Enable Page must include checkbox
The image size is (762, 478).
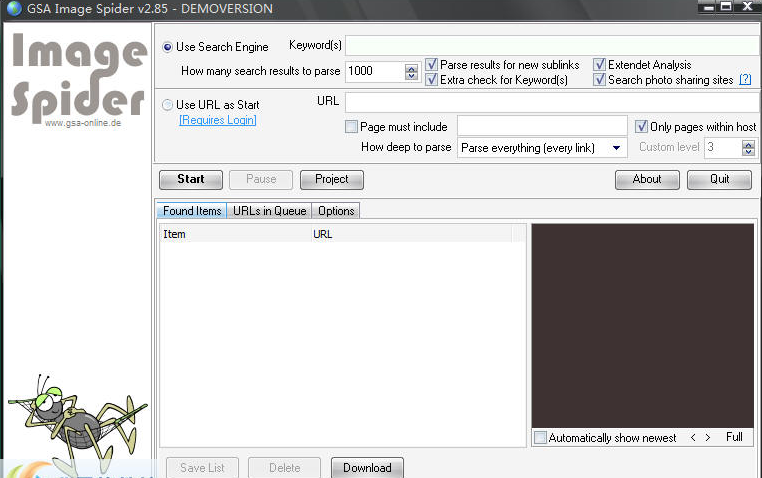(x=351, y=127)
